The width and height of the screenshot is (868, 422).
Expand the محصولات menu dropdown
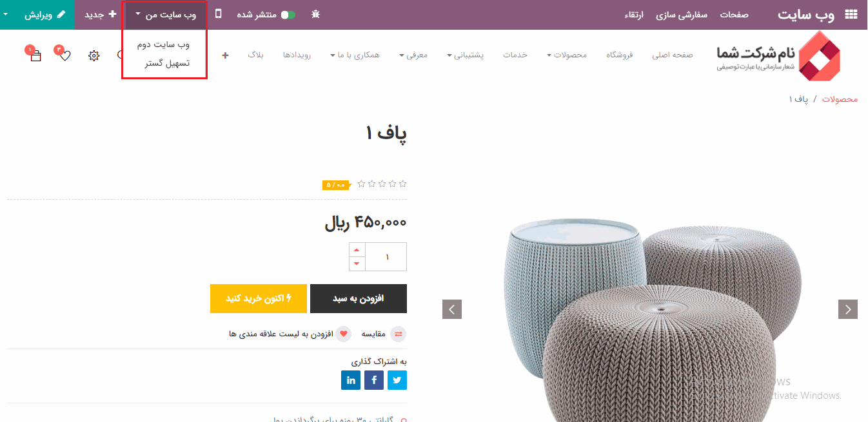tap(567, 55)
